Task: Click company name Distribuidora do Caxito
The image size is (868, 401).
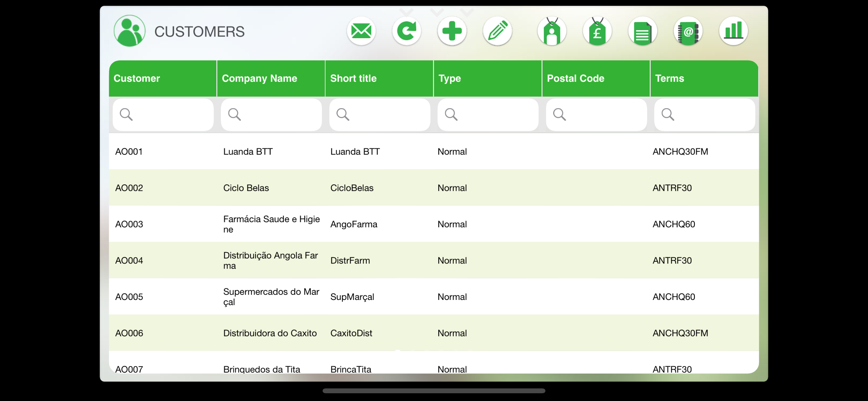Action: tap(270, 333)
